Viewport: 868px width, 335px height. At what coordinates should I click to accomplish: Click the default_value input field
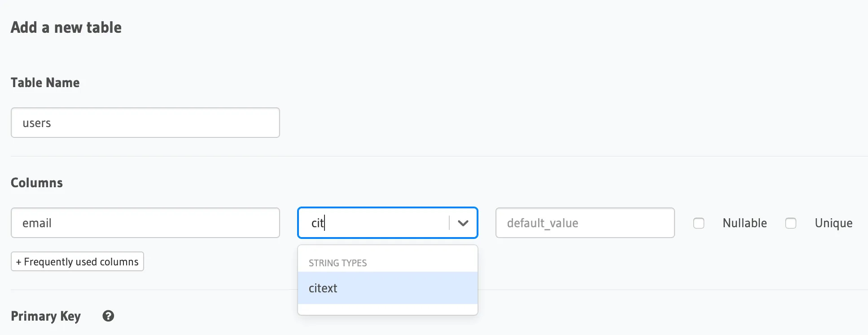tap(584, 223)
